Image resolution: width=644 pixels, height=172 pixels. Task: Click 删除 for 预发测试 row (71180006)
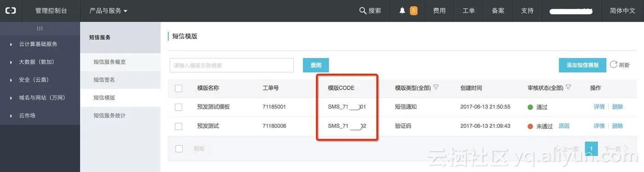click(617, 126)
